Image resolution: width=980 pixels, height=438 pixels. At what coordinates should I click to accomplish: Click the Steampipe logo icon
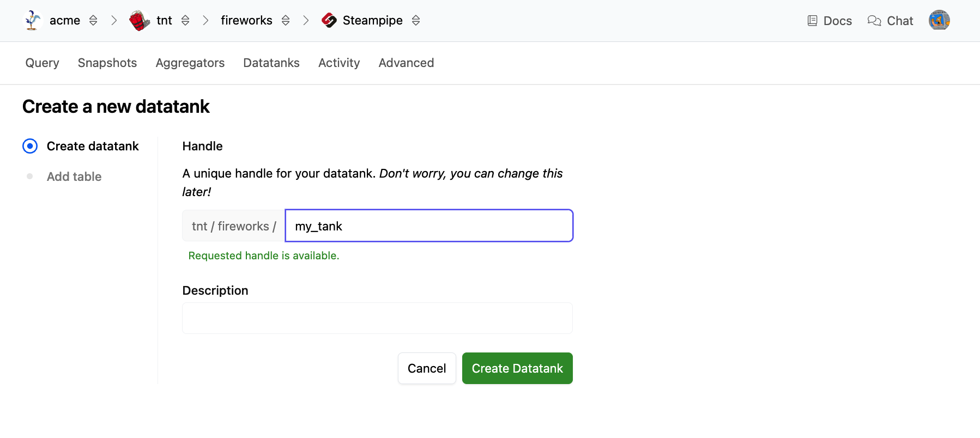[x=329, y=21]
